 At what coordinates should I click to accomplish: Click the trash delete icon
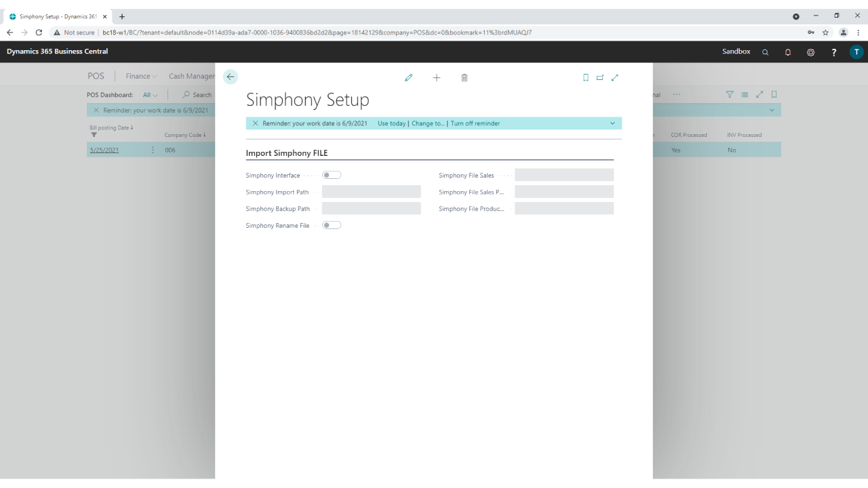465,78
